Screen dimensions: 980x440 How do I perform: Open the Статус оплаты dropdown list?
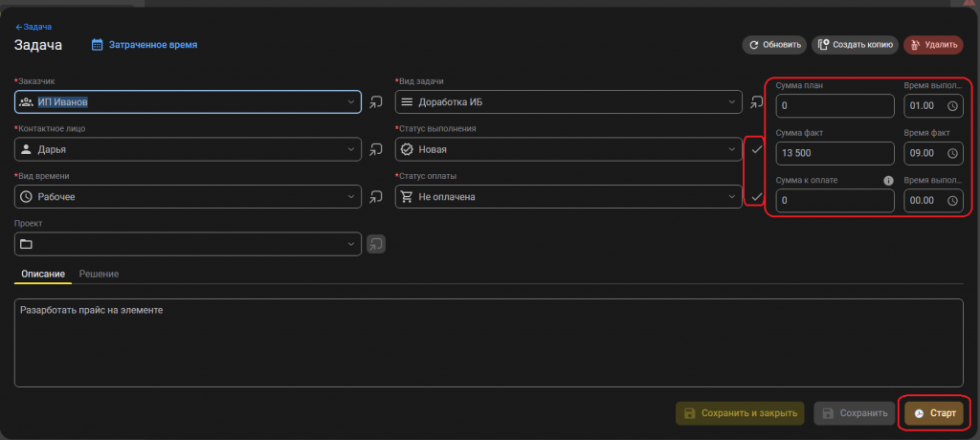pos(731,196)
